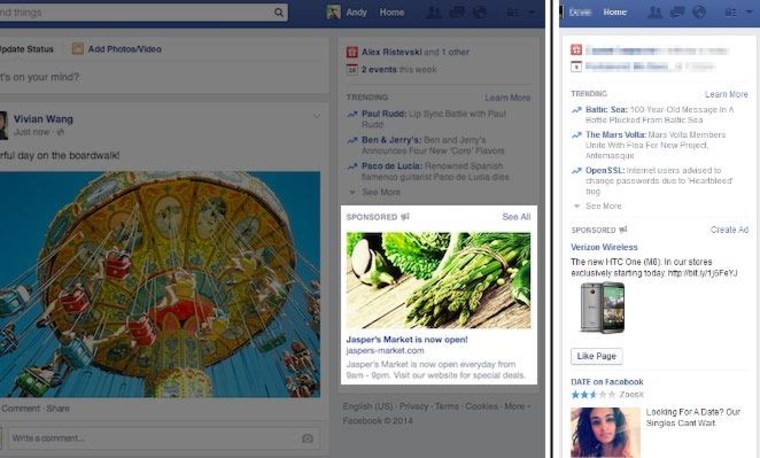Open friend requests icon in right window
The image size is (760, 458).
pyautogui.click(x=655, y=12)
